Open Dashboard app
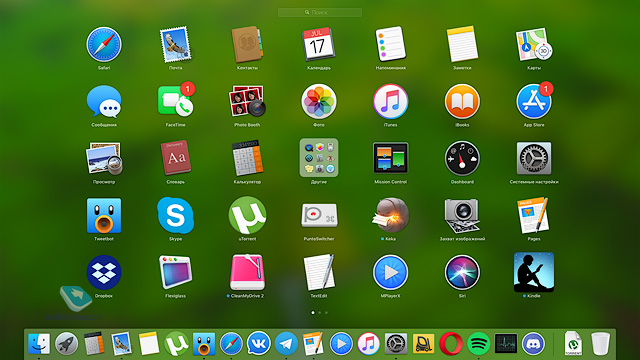 462,158
